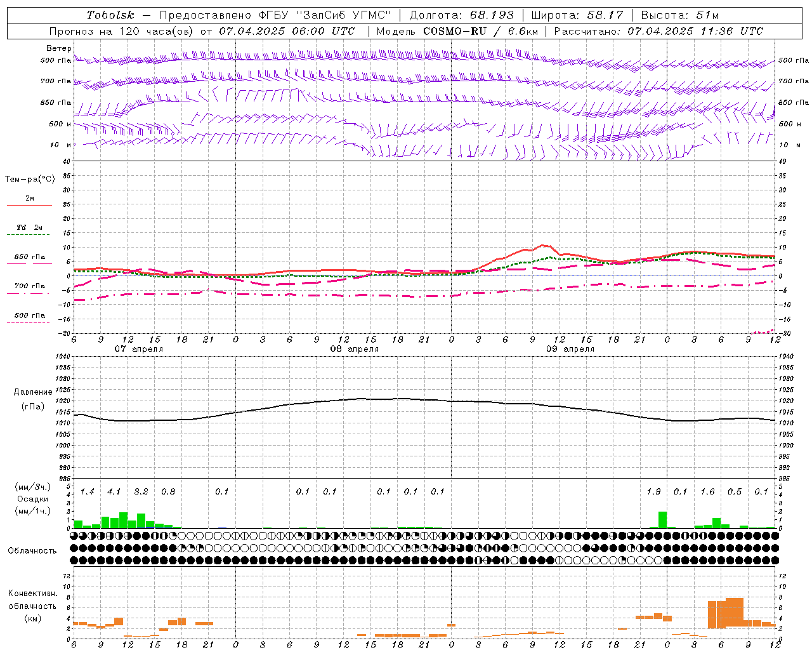Select the Широта: 58.17 value
Image resolution: width=812 pixels, height=650 pixels.
577,15
